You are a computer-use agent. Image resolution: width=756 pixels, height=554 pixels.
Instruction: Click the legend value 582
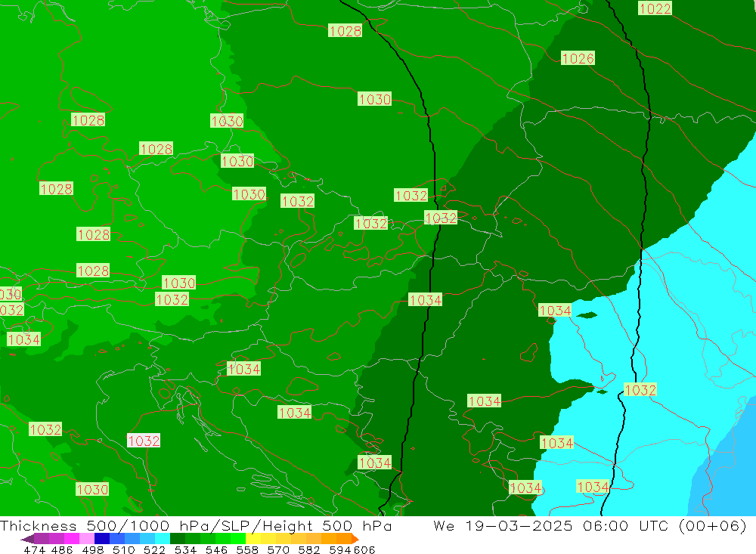[308, 549]
